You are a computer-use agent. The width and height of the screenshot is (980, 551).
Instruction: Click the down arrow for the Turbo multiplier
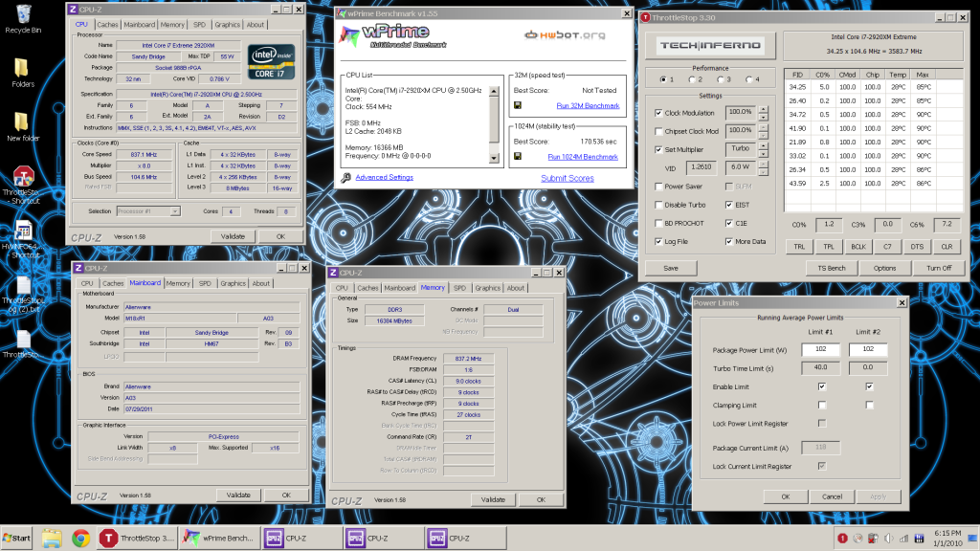pyautogui.click(x=763, y=154)
